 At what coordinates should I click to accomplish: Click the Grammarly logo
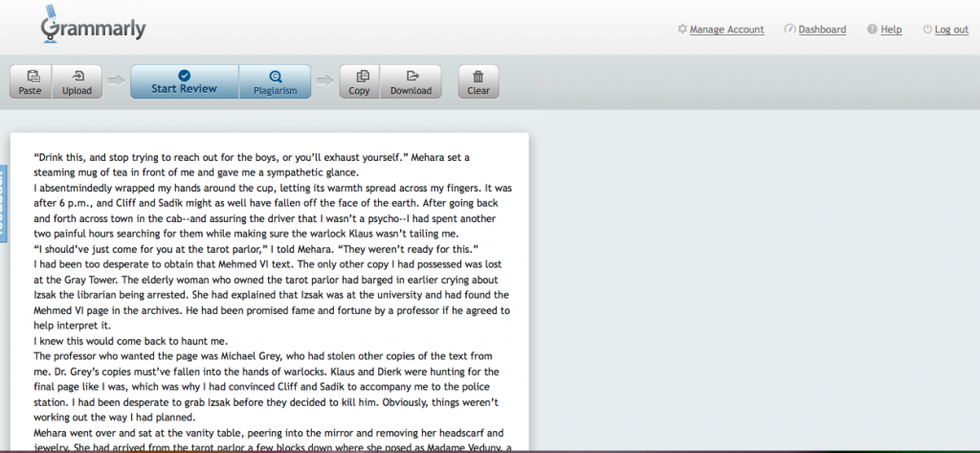[93, 26]
